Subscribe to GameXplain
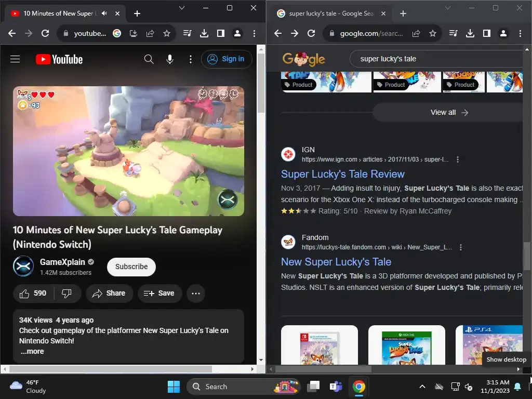Image resolution: width=532 pixels, height=399 pixels. pos(131,267)
